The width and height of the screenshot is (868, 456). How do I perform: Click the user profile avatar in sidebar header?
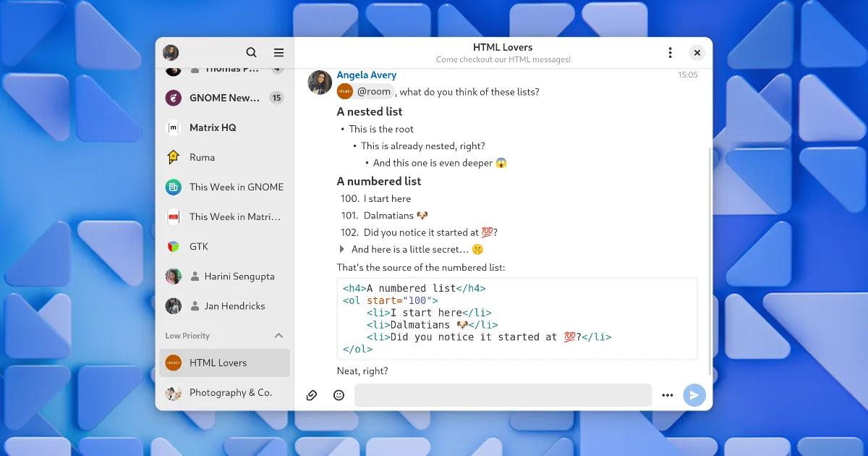point(171,53)
